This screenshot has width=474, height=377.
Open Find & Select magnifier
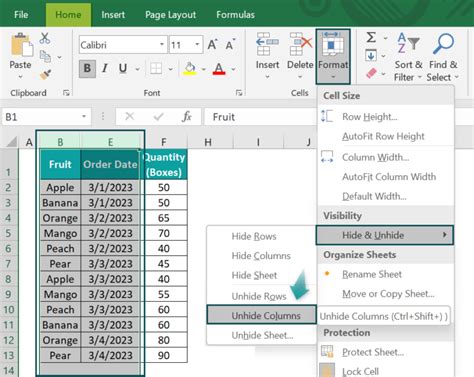(443, 57)
